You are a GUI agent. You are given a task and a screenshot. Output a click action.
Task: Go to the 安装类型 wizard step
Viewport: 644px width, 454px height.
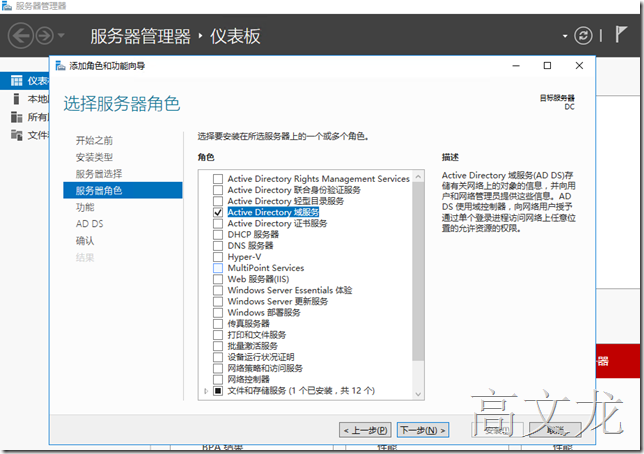click(x=94, y=157)
